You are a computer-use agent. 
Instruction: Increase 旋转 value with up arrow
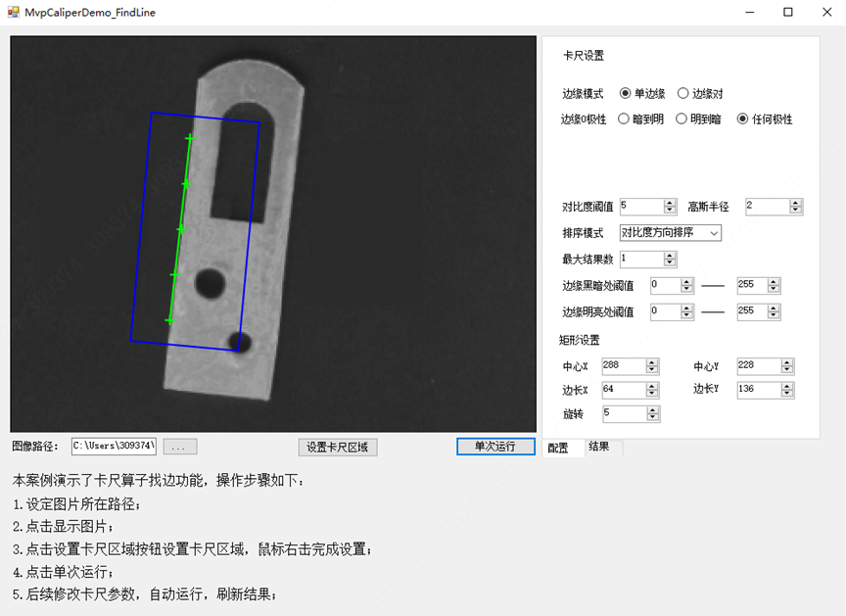pos(652,410)
